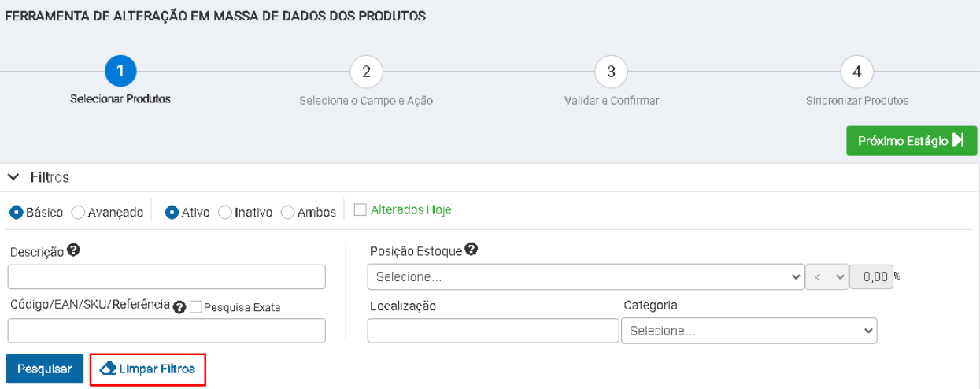Select the Inativo radio option
The image size is (980, 389).
coord(224,213)
